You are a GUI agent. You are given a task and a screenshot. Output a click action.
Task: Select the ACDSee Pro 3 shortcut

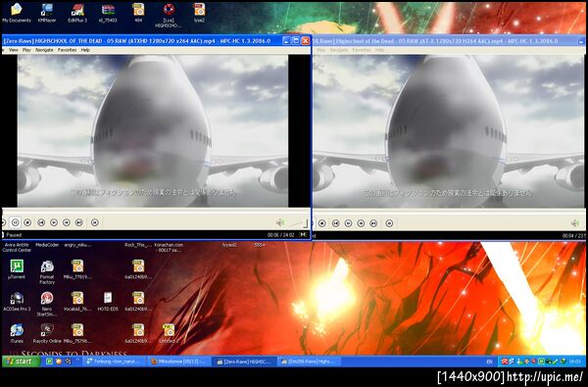pos(17,302)
